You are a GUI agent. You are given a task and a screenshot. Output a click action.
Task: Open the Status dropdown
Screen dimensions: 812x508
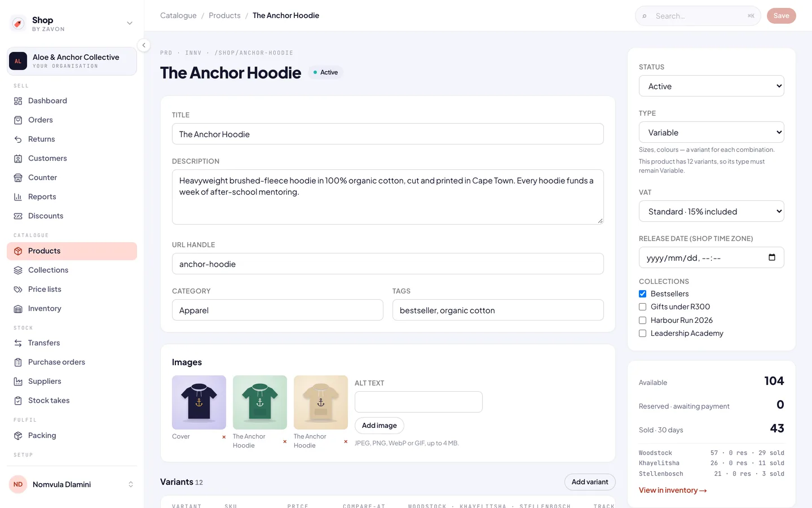click(x=712, y=86)
